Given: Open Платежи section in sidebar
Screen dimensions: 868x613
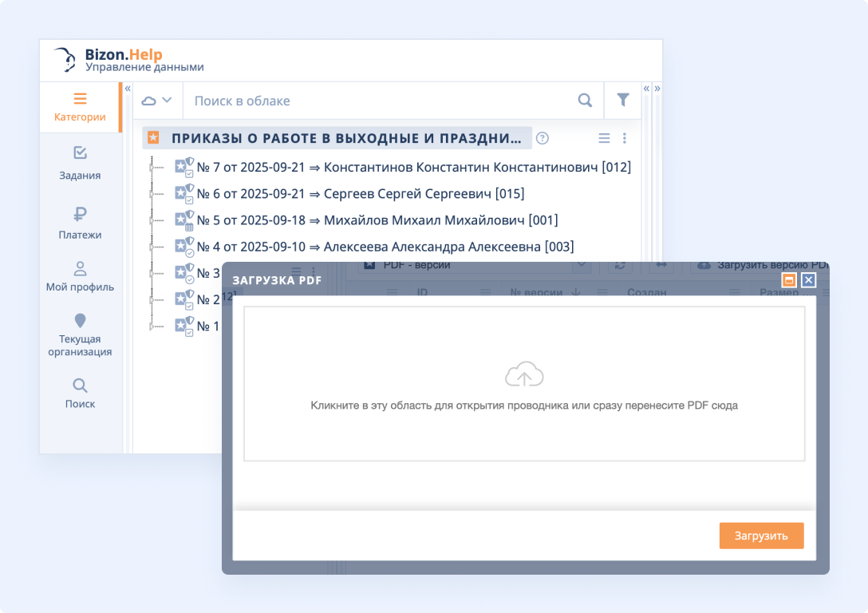Looking at the screenshot, I should coord(80,217).
